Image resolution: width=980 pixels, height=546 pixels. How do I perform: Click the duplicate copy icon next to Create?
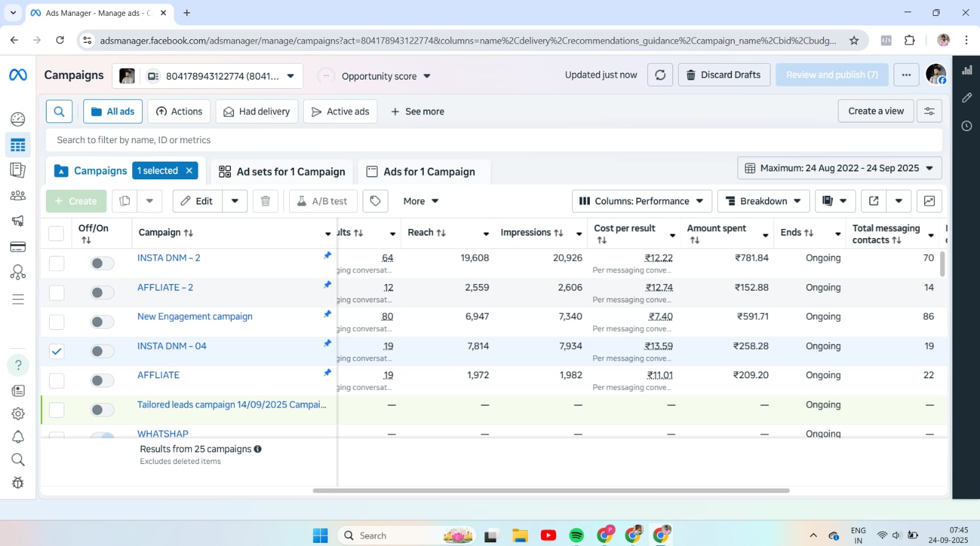pyautogui.click(x=125, y=201)
